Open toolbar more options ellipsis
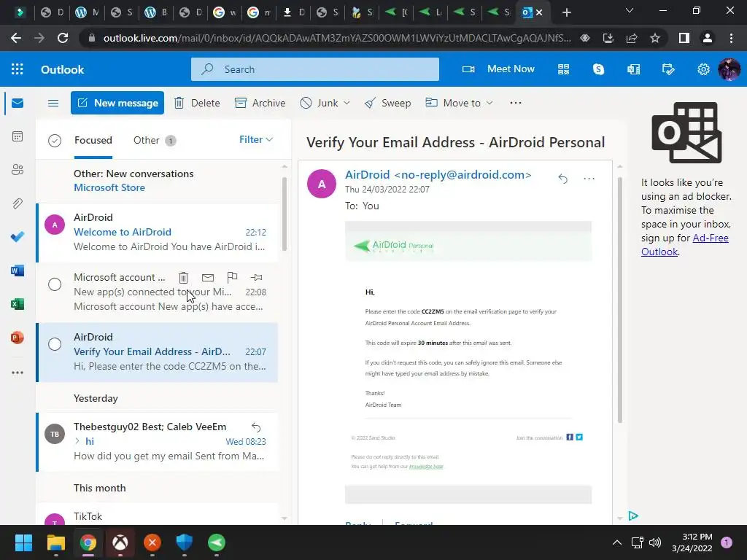Image resolution: width=747 pixels, height=560 pixels. [516, 103]
